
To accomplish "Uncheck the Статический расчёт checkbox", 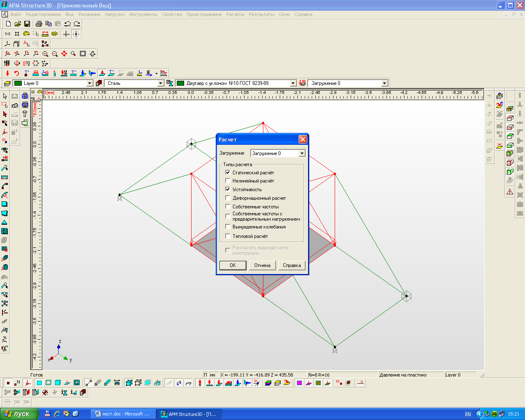I will click(228, 172).
